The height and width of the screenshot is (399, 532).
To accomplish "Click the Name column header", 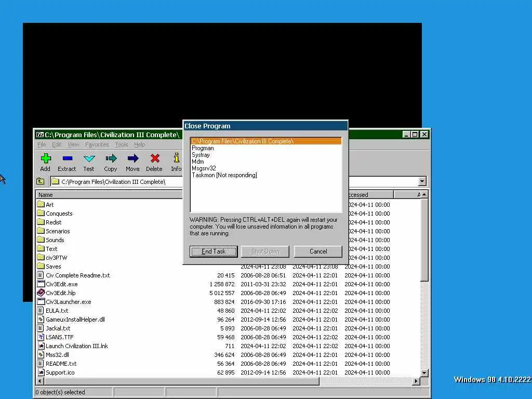I will pyautogui.click(x=109, y=195).
